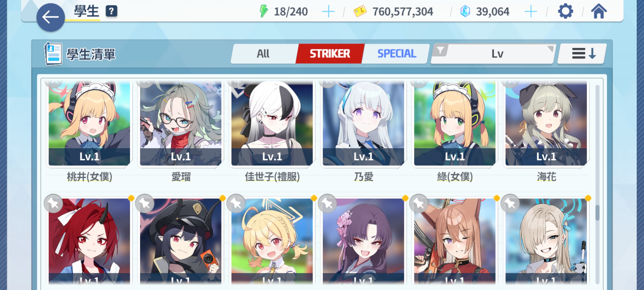Go back using the arrow button

click(x=51, y=17)
